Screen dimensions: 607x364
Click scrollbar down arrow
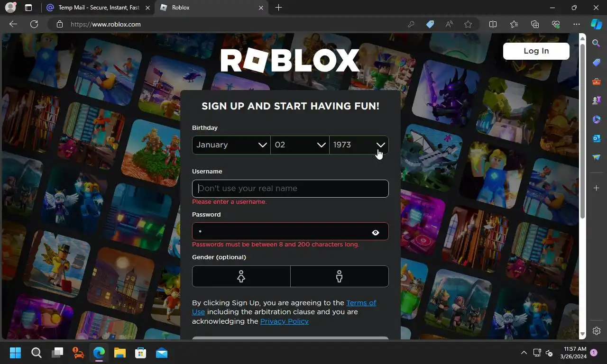click(583, 334)
